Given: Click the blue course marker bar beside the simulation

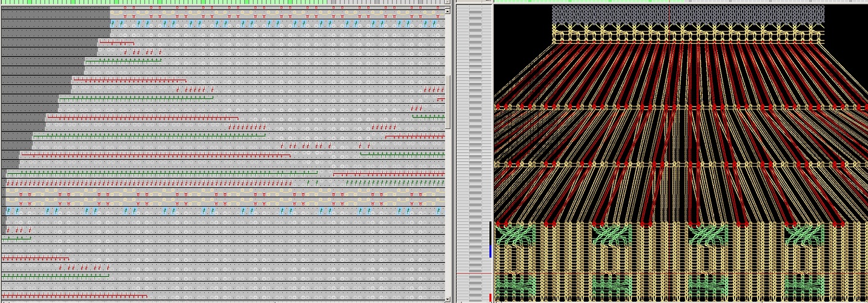Looking at the screenshot, I should point(491,251).
